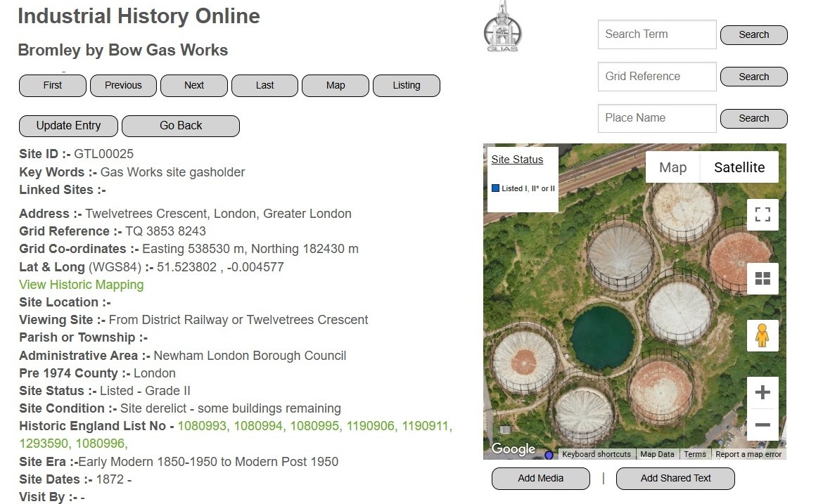Click the Google logo on the map
This screenshot has height=504, width=823.
click(x=513, y=448)
